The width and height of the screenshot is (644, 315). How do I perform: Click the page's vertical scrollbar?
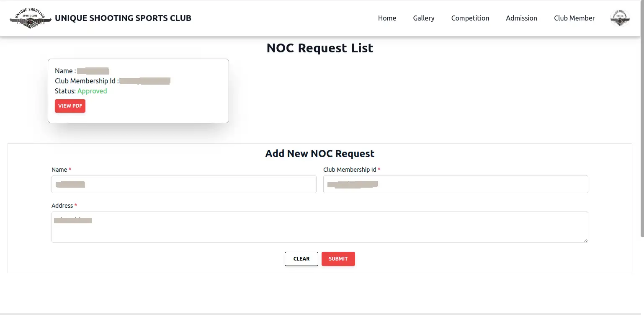(x=642, y=126)
